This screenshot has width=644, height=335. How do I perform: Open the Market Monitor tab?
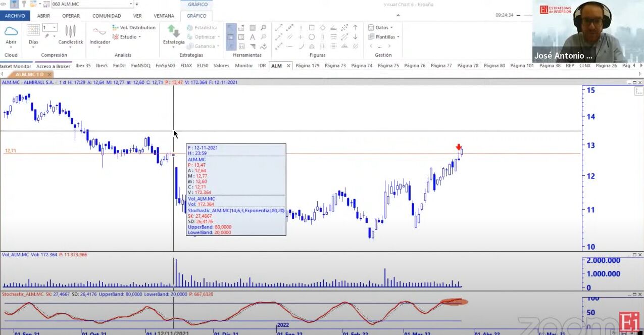[15, 66]
